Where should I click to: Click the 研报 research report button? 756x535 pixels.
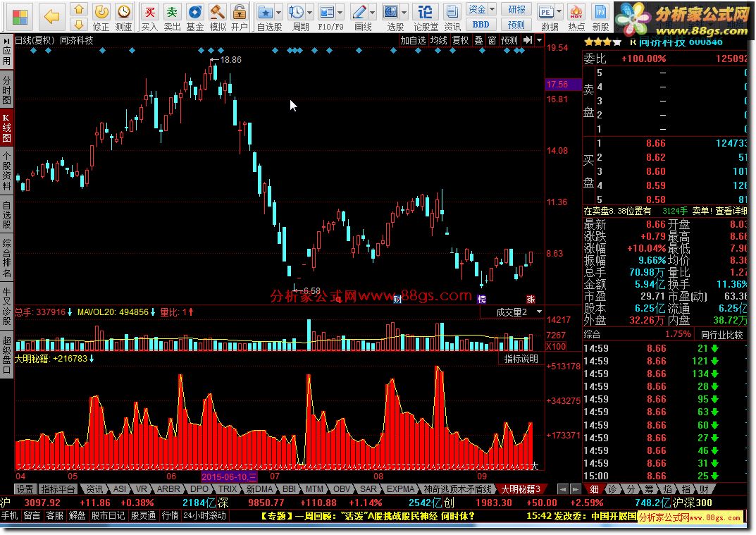(516, 9)
